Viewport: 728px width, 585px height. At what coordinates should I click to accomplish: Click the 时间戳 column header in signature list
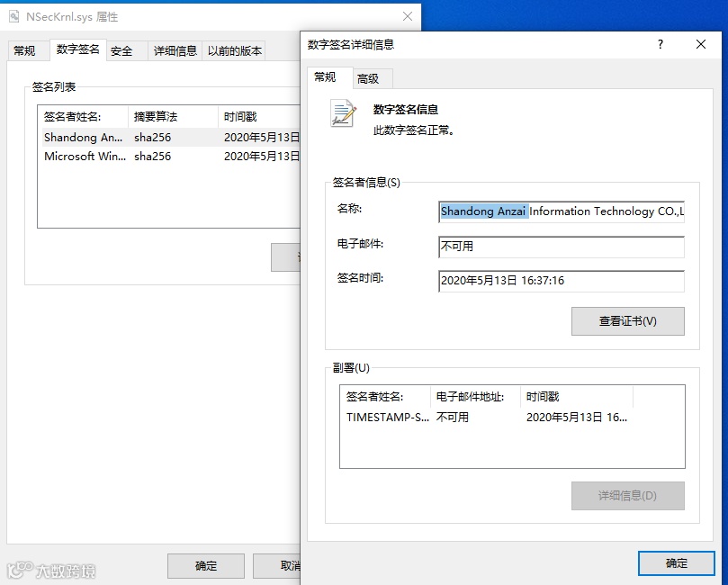tap(259, 116)
